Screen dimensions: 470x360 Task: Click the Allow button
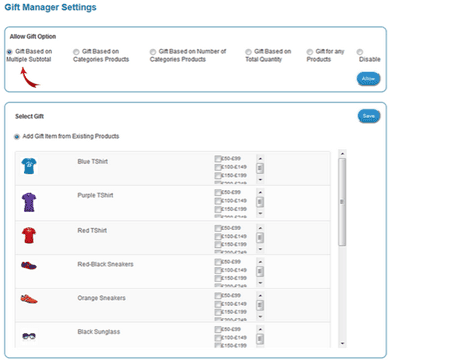click(x=368, y=79)
